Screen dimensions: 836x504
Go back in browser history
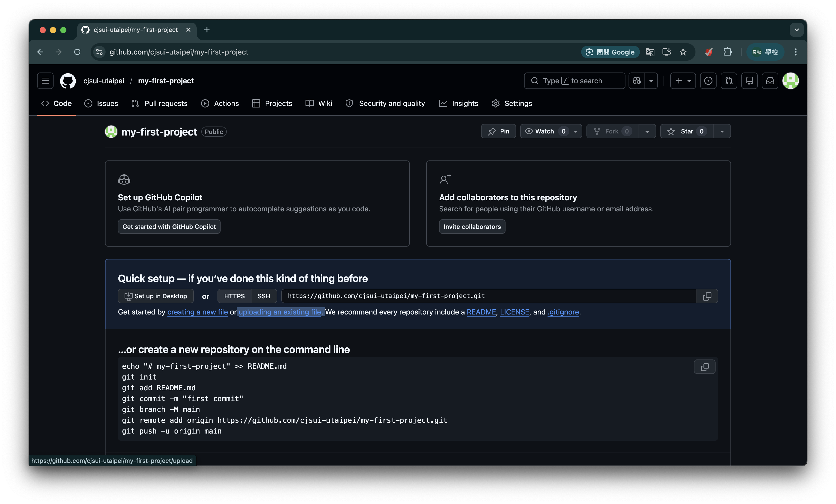[40, 52]
